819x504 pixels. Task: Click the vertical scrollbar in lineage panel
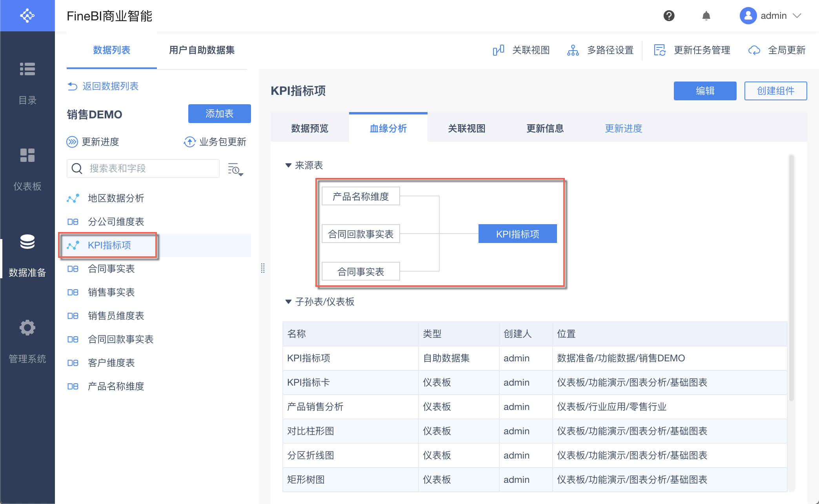(791, 274)
